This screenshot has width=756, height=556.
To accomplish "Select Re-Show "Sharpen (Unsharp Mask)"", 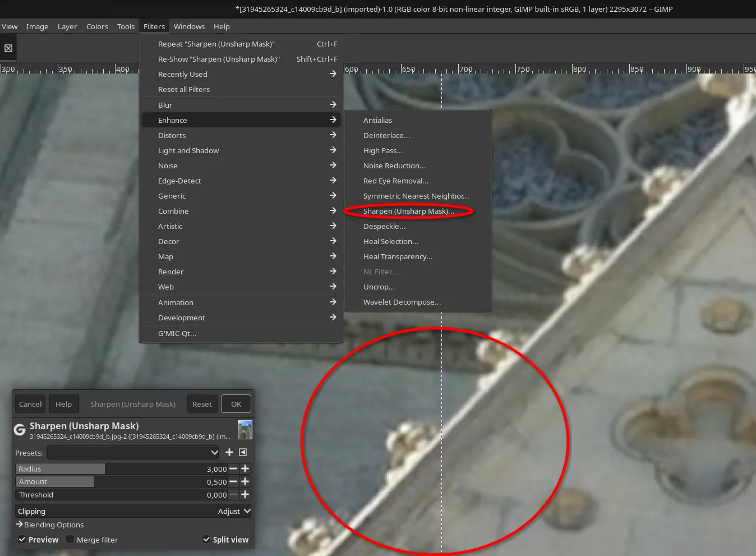I will [241, 59].
